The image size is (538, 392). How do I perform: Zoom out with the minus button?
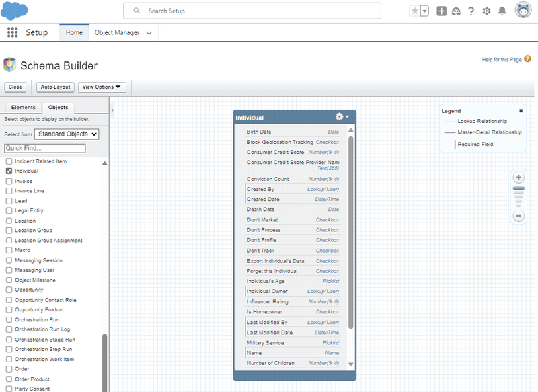(x=518, y=216)
